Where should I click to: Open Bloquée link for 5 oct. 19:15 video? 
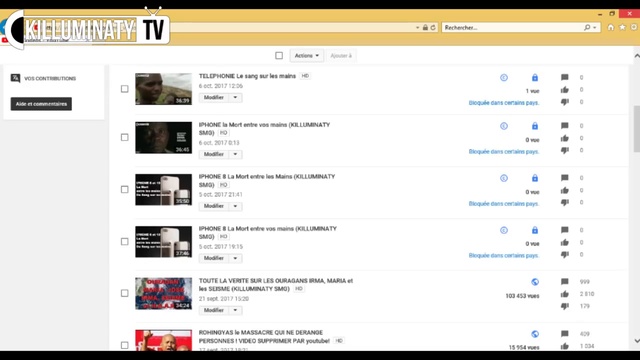tap(504, 256)
